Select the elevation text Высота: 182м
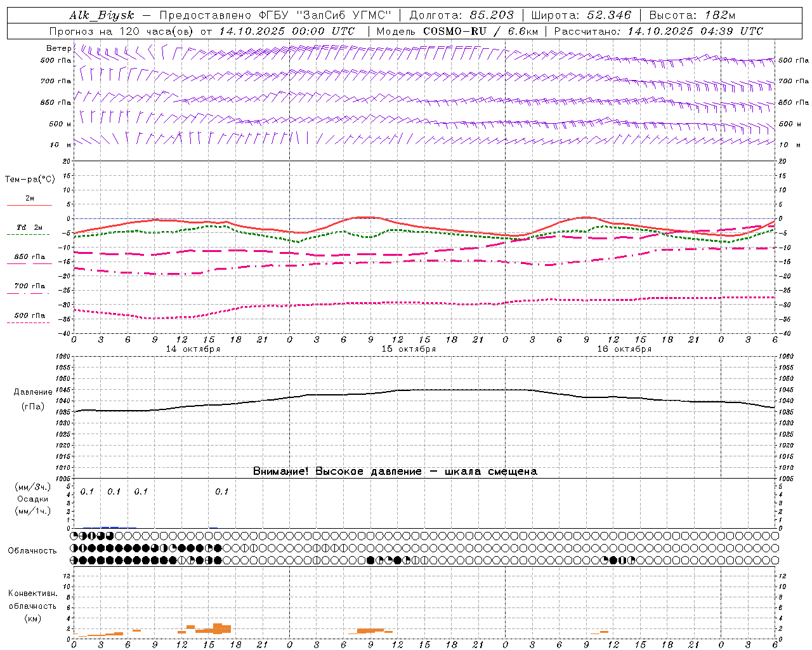 [692, 16]
